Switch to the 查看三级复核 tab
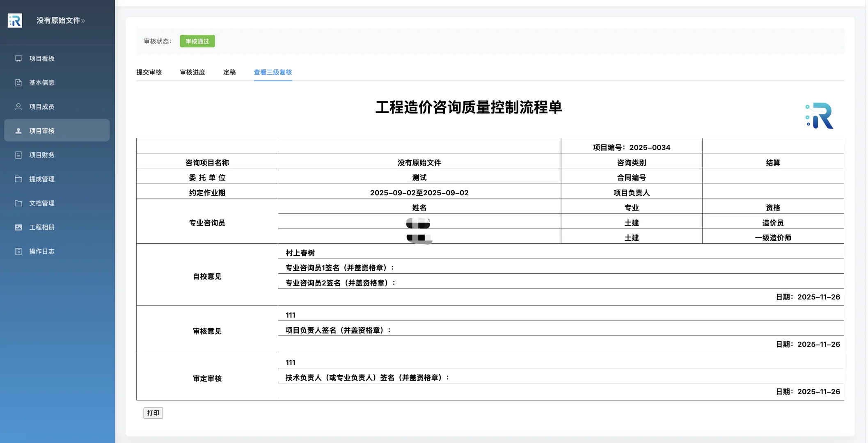Image resolution: width=868 pixels, height=443 pixels. (273, 72)
